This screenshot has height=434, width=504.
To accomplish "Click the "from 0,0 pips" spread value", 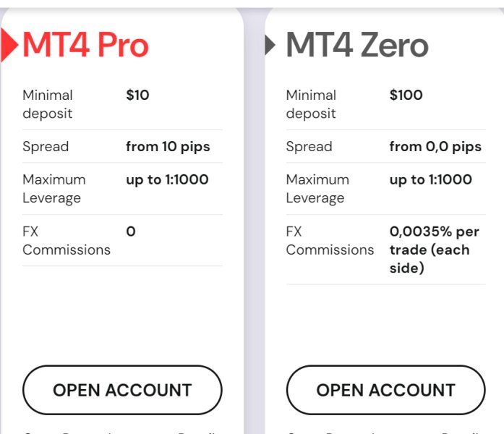I will click(x=435, y=146).
